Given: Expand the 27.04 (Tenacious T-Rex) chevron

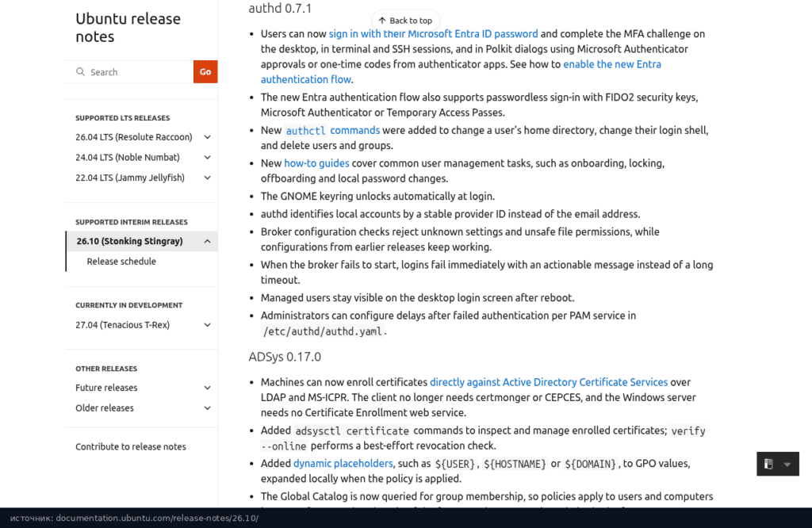Looking at the screenshot, I should (x=207, y=325).
